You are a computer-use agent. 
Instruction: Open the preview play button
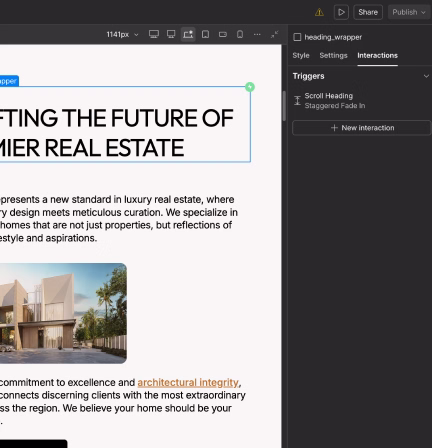pos(341,12)
